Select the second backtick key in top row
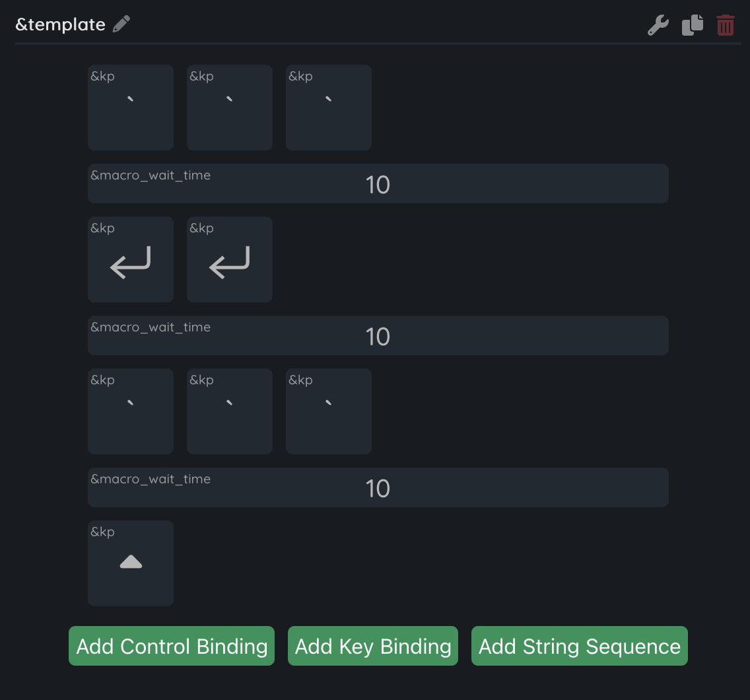Viewport: 750px width, 700px height. click(x=230, y=108)
